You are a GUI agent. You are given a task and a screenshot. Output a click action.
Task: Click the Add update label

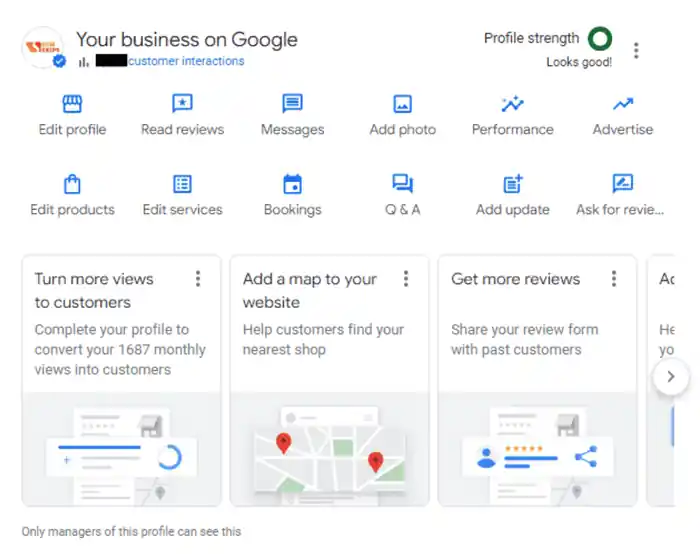pyautogui.click(x=512, y=210)
